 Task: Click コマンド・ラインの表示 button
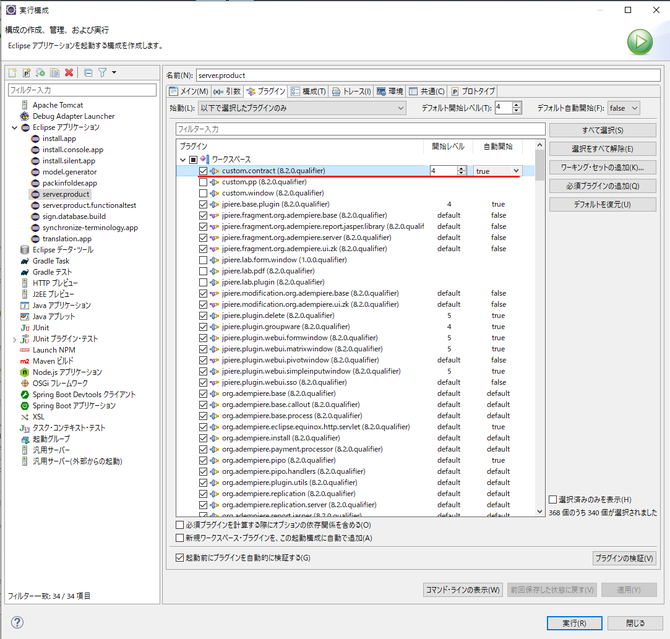coord(463,590)
